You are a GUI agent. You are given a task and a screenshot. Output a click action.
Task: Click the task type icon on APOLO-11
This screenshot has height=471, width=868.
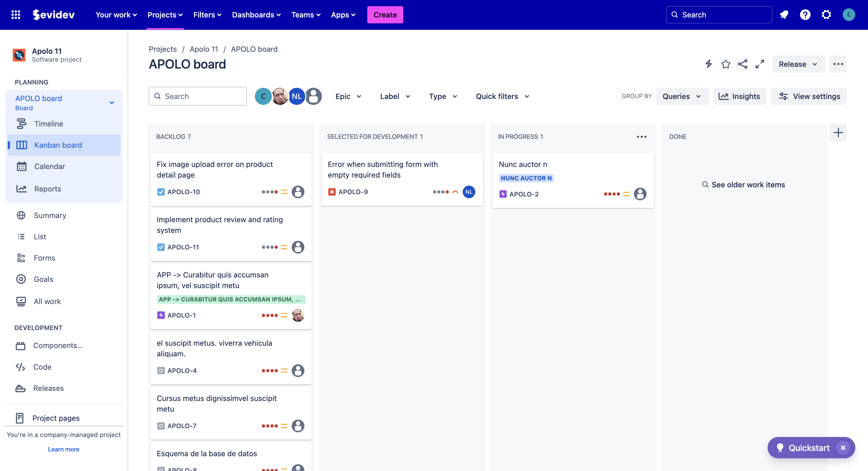click(161, 247)
